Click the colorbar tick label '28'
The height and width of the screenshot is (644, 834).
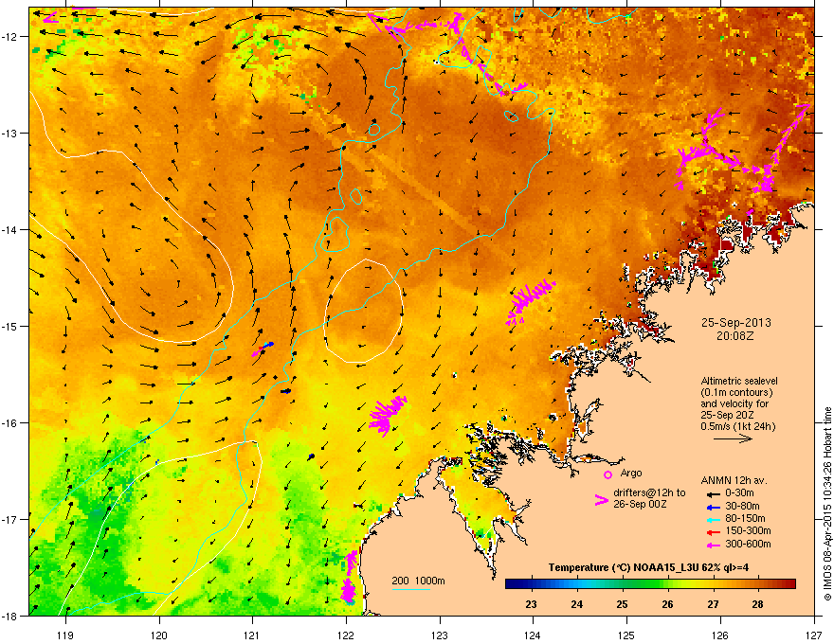click(758, 604)
